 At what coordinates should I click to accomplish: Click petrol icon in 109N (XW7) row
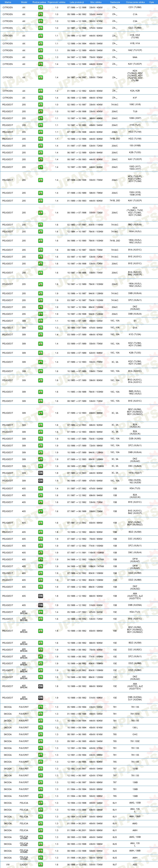point(41,118)
